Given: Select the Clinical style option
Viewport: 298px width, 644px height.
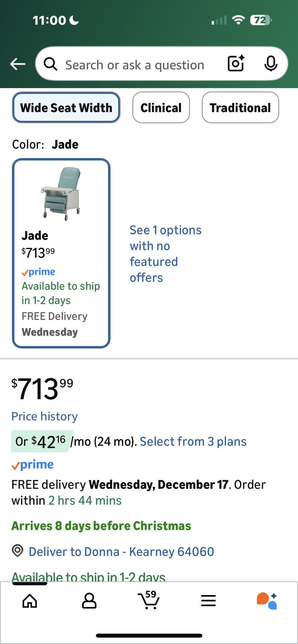Looking at the screenshot, I should [x=161, y=108].
